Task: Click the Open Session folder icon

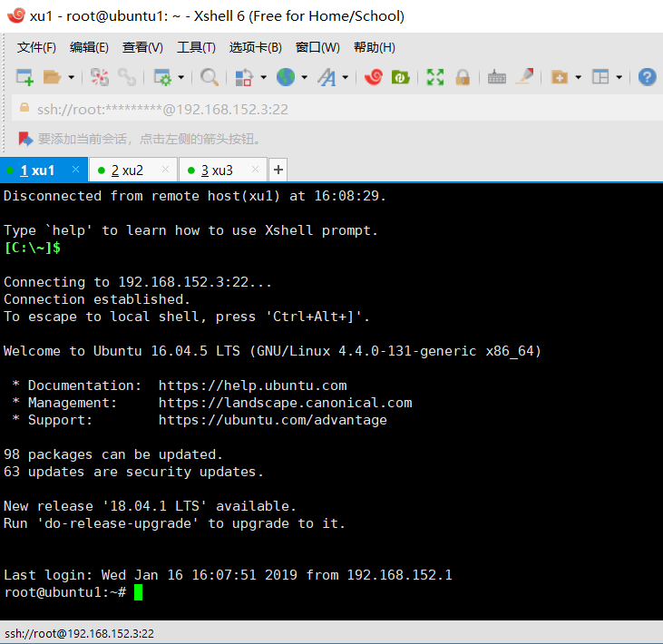Action: click(52, 77)
